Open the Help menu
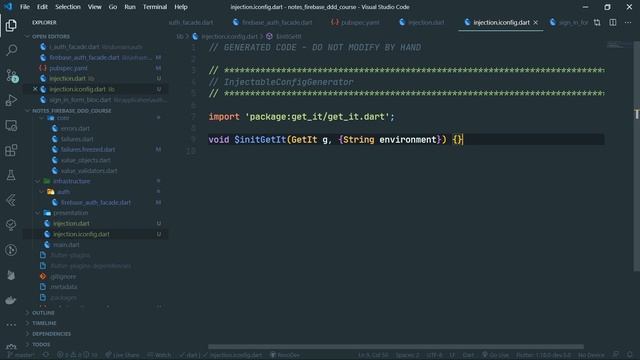The image size is (640, 360). [x=180, y=7]
